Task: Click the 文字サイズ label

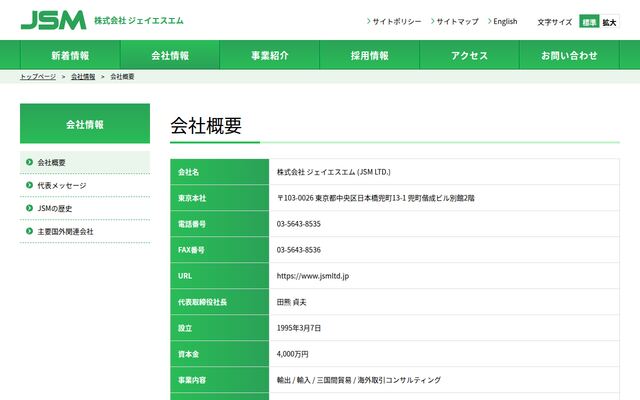Action: [x=555, y=22]
